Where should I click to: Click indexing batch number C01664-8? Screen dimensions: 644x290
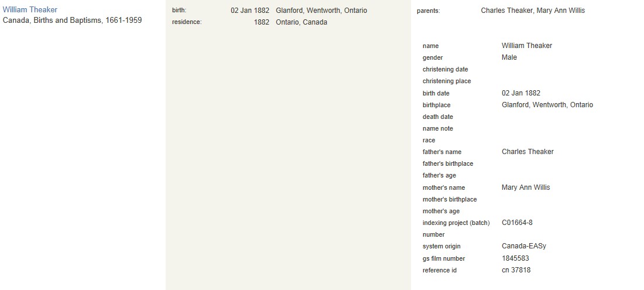click(x=517, y=223)
